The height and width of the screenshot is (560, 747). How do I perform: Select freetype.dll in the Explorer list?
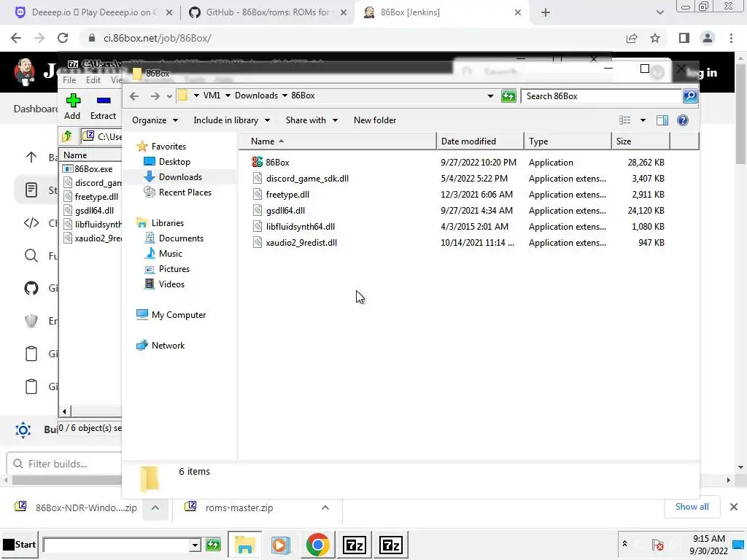click(x=287, y=194)
